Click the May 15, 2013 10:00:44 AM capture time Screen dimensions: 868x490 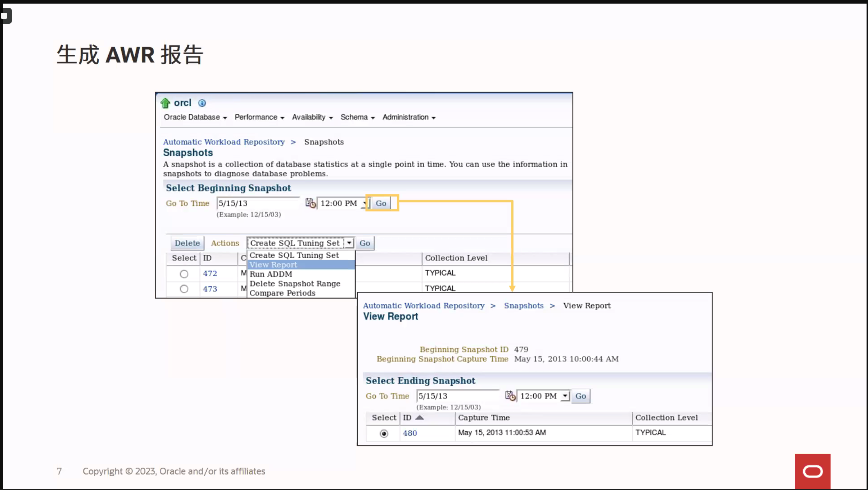(x=566, y=359)
